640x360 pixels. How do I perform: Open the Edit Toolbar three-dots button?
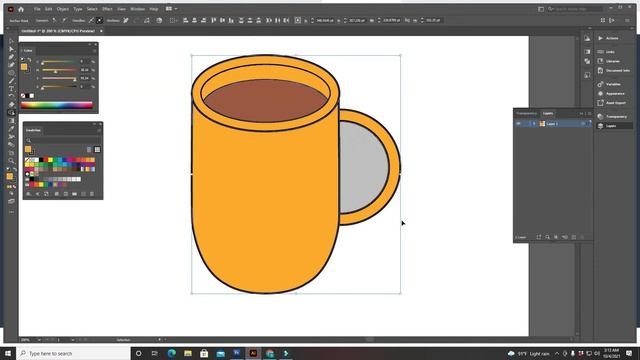point(11,212)
